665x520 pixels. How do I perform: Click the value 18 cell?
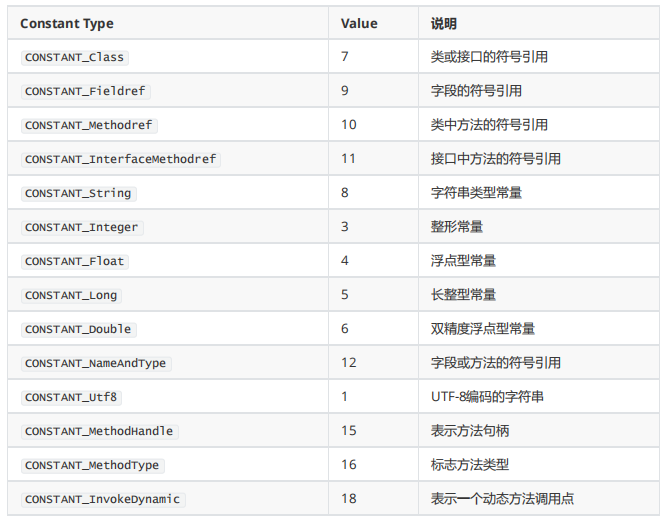point(347,499)
